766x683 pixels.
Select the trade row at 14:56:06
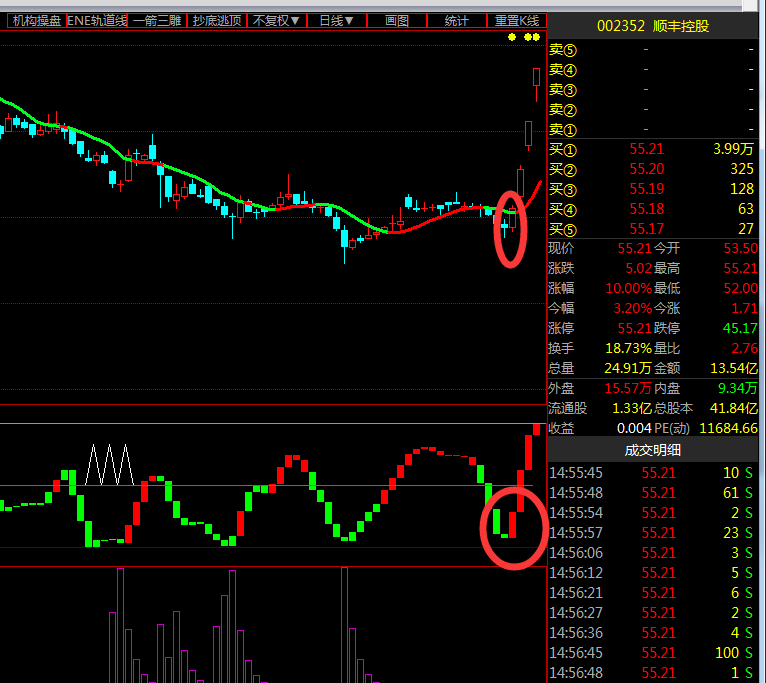coord(652,553)
